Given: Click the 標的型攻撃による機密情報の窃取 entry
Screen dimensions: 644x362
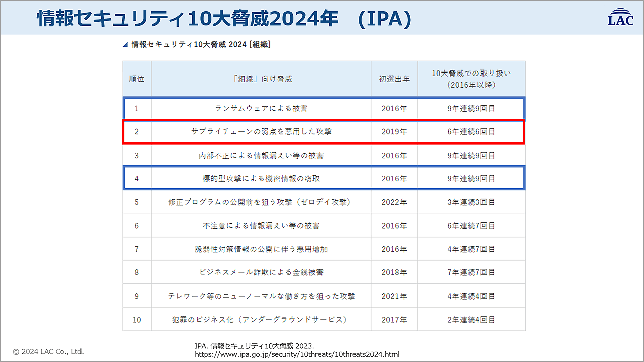Looking at the screenshot, I should click(x=261, y=179).
